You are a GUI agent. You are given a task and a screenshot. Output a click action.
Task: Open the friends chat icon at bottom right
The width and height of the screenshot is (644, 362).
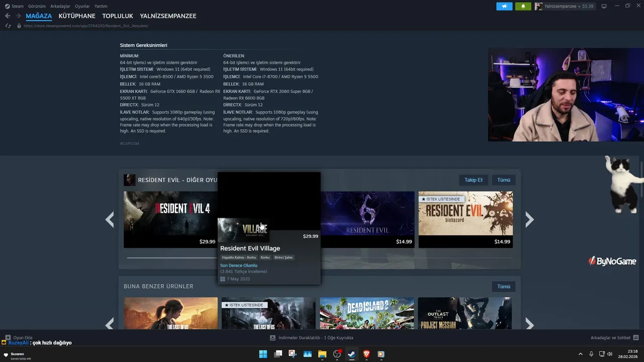tap(636, 338)
